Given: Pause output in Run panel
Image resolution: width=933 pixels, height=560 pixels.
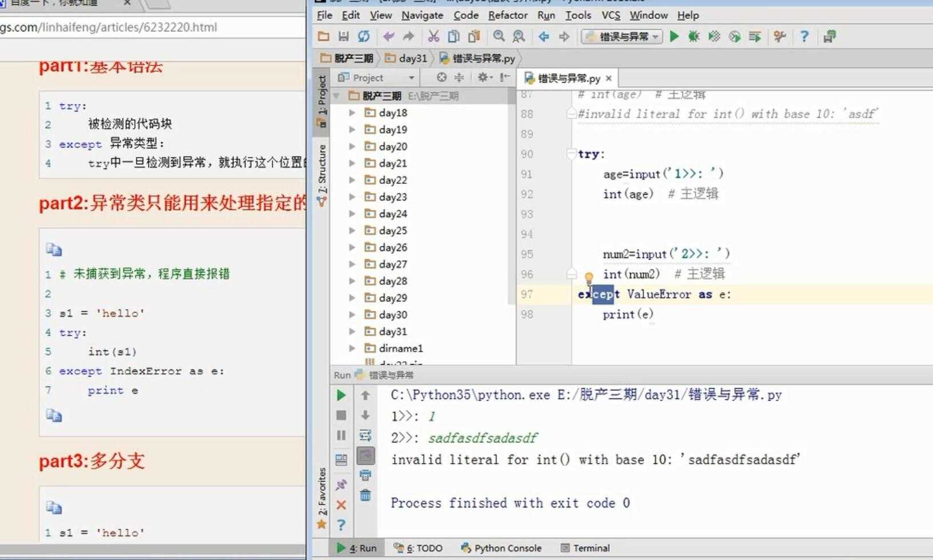Looking at the screenshot, I should pyautogui.click(x=341, y=436).
